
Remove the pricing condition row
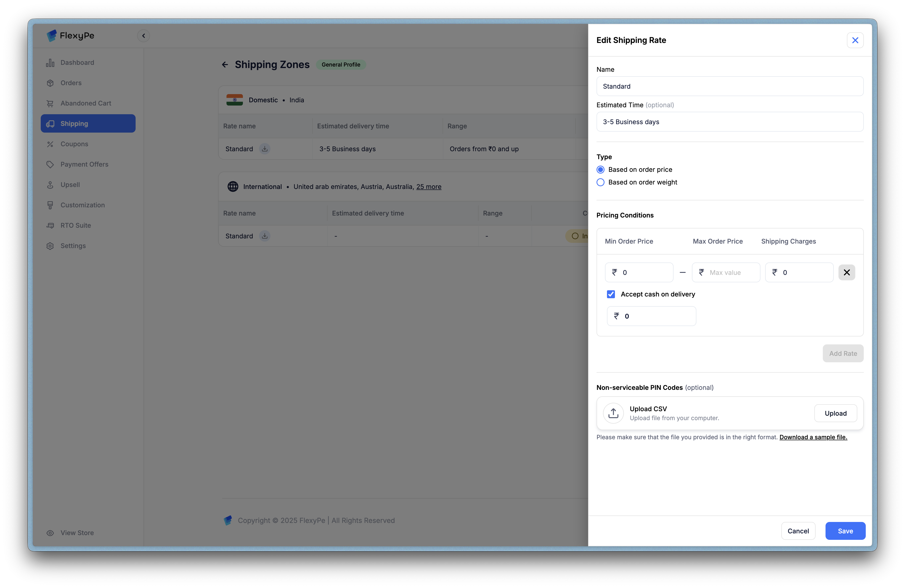tap(846, 273)
